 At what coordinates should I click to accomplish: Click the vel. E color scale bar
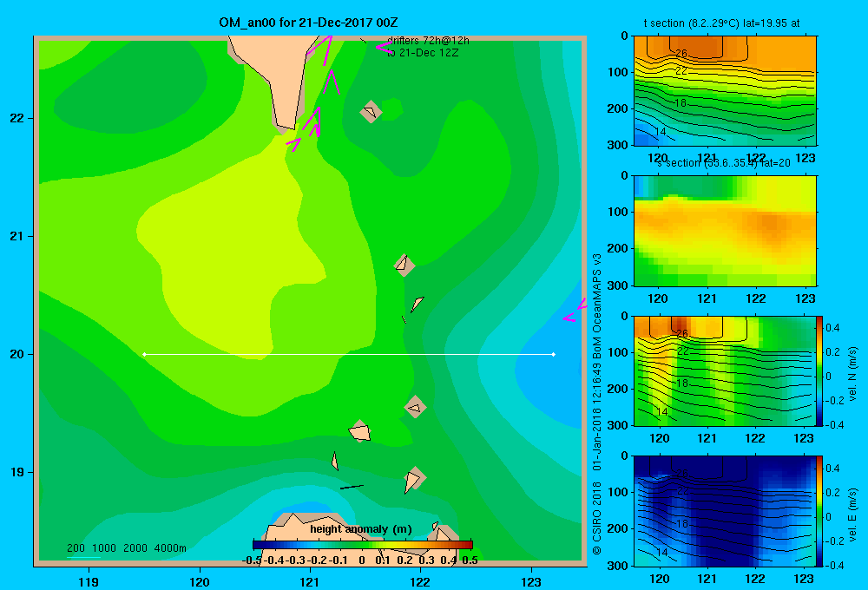coord(820,511)
